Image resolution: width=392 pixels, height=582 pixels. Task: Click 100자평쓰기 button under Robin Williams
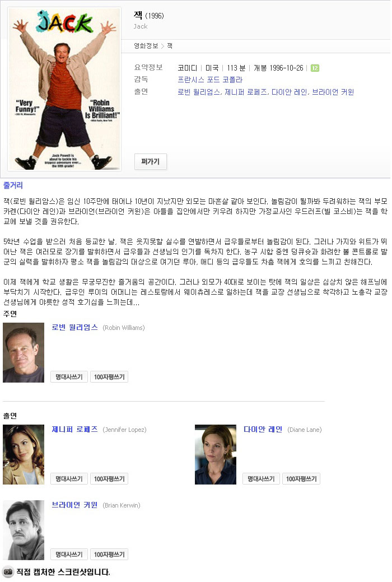pyautogui.click(x=109, y=377)
